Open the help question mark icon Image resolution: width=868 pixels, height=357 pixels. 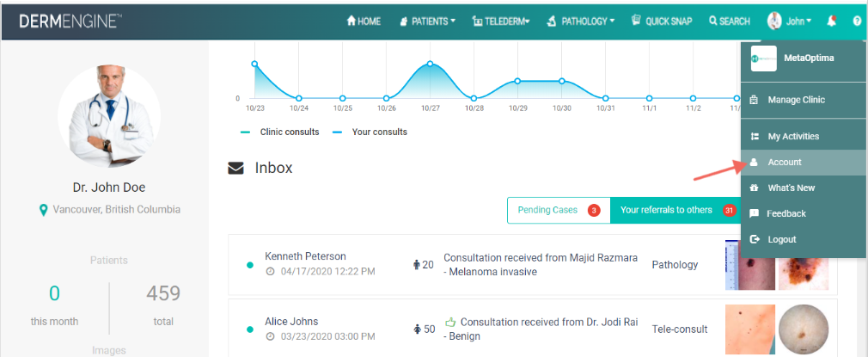857,22
